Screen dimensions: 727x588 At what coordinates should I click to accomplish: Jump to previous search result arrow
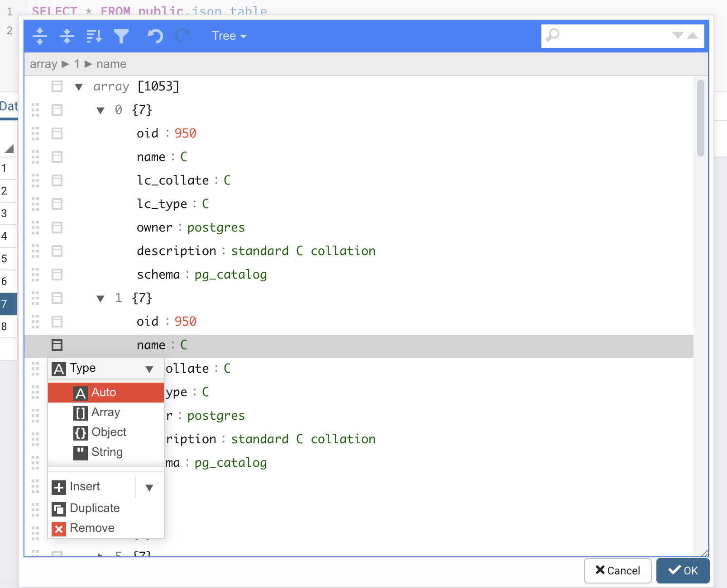click(693, 35)
